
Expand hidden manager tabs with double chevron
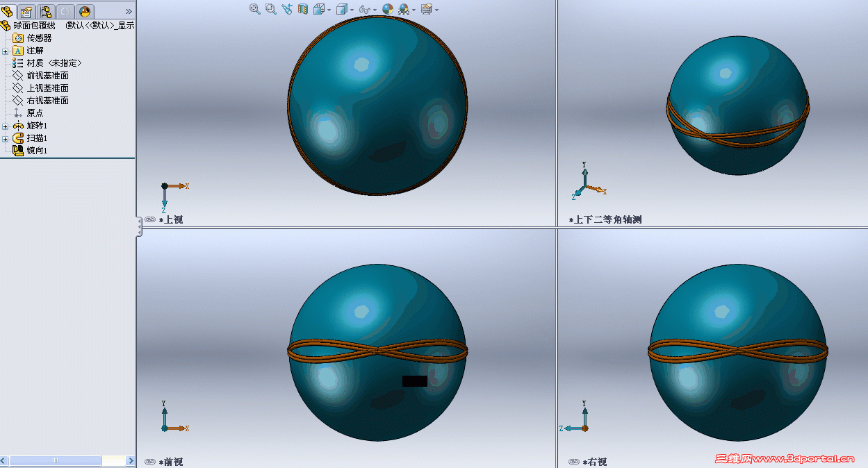129,11
